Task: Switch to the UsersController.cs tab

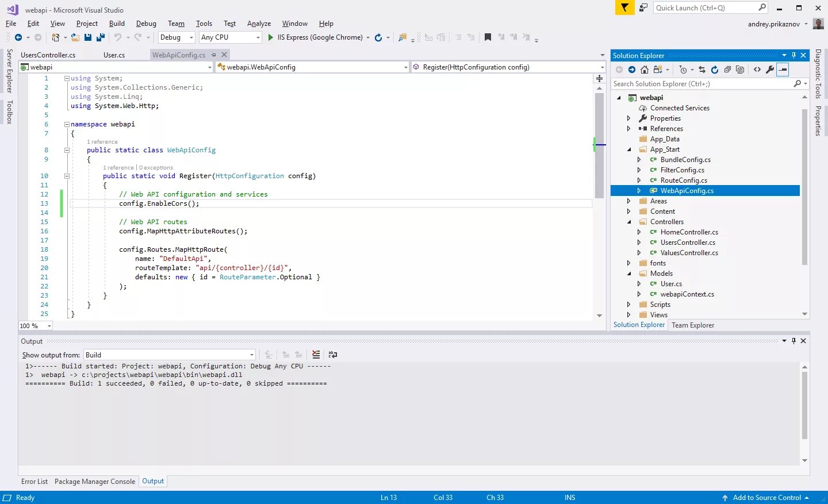Action: [x=48, y=55]
